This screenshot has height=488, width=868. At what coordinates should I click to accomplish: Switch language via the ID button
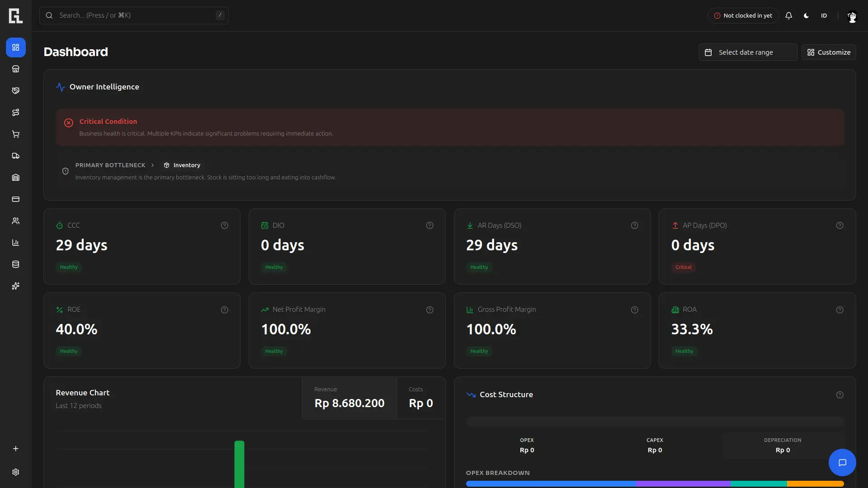(824, 16)
